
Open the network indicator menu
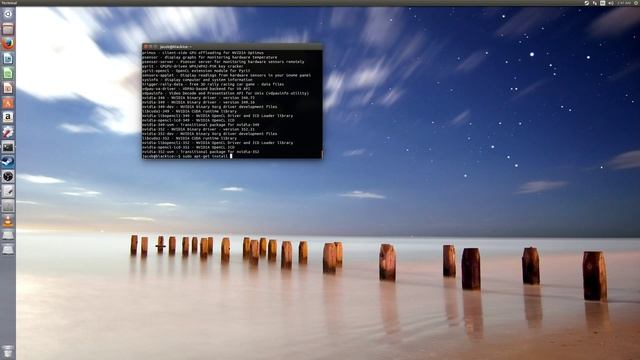[594, 3]
